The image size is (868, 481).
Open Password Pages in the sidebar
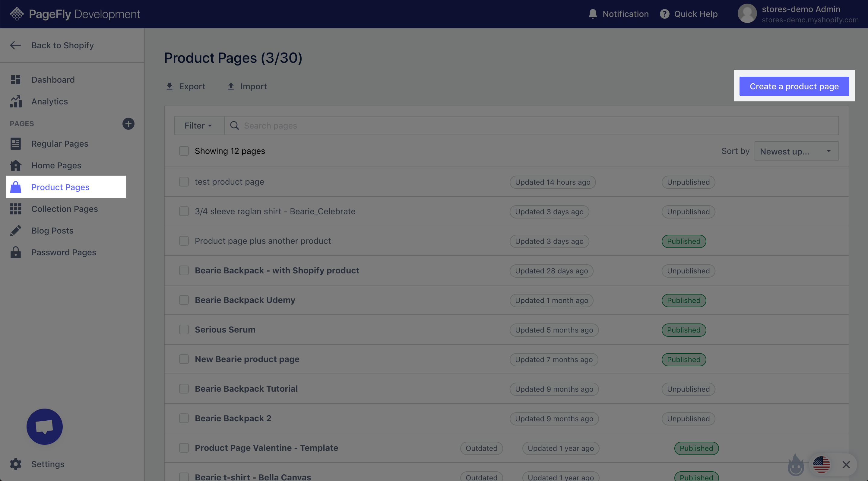click(64, 252)
